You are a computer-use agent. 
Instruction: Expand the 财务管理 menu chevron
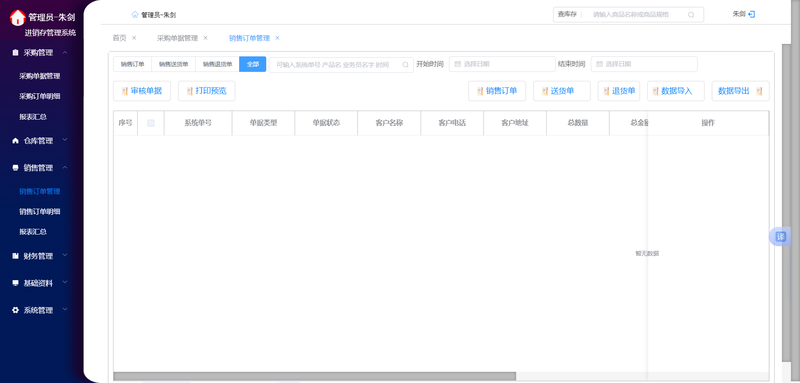pos(65,256)
